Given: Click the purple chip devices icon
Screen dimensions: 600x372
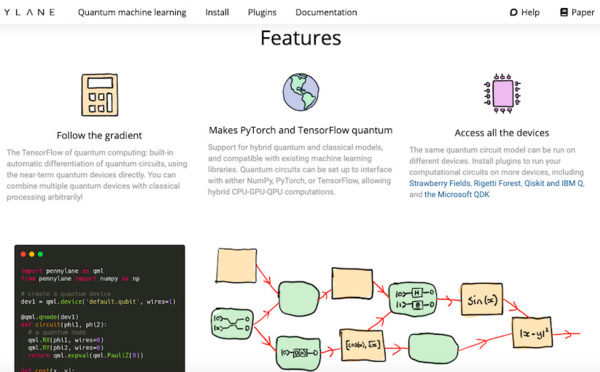Looking at the screenshot, I should click(502, 94).
